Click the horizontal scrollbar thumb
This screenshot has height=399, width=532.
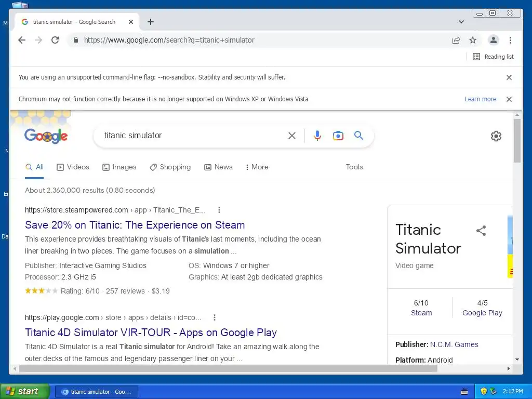click(228, 368)
